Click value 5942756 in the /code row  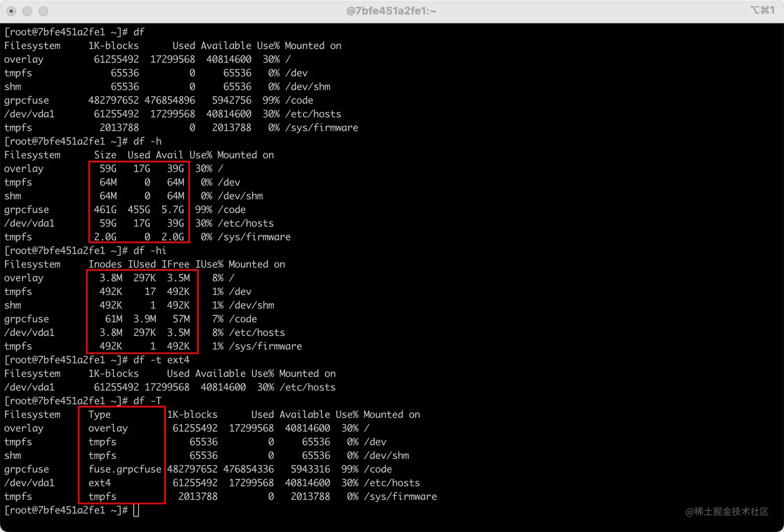pyautogui.click(x=232, y=100)
